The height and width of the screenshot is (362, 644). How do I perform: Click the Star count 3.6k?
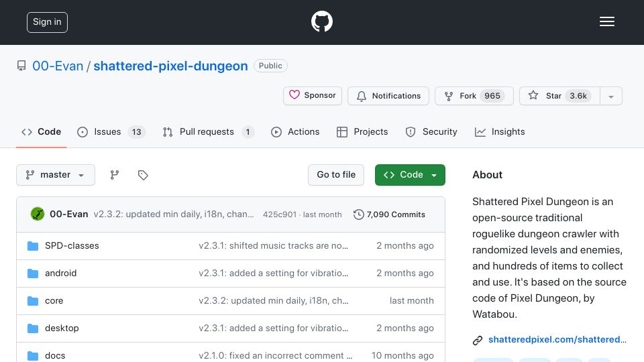(x=578, y=96)
